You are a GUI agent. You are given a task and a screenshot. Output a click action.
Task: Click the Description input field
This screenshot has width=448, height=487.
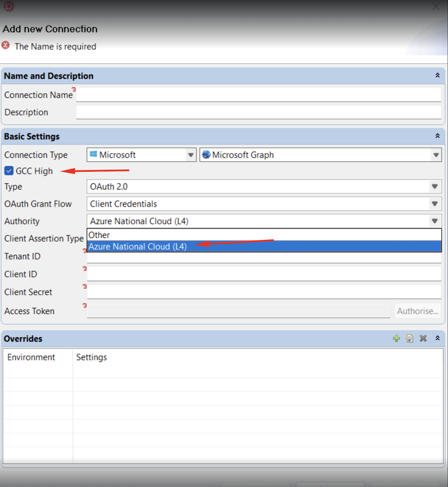pyautogui.click(x=259, y=112)
